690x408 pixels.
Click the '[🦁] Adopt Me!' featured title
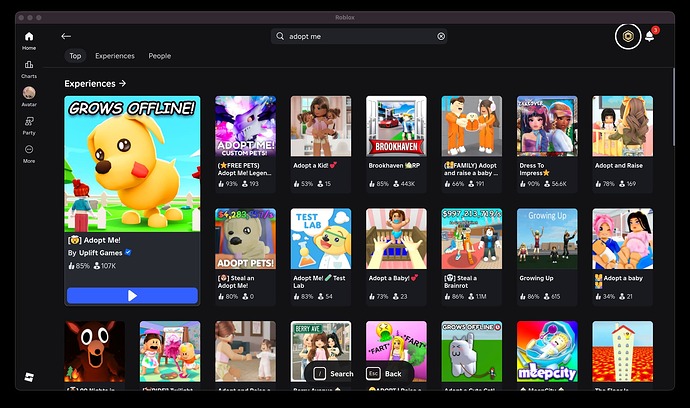pyautogui.click(x=94, y=240)
